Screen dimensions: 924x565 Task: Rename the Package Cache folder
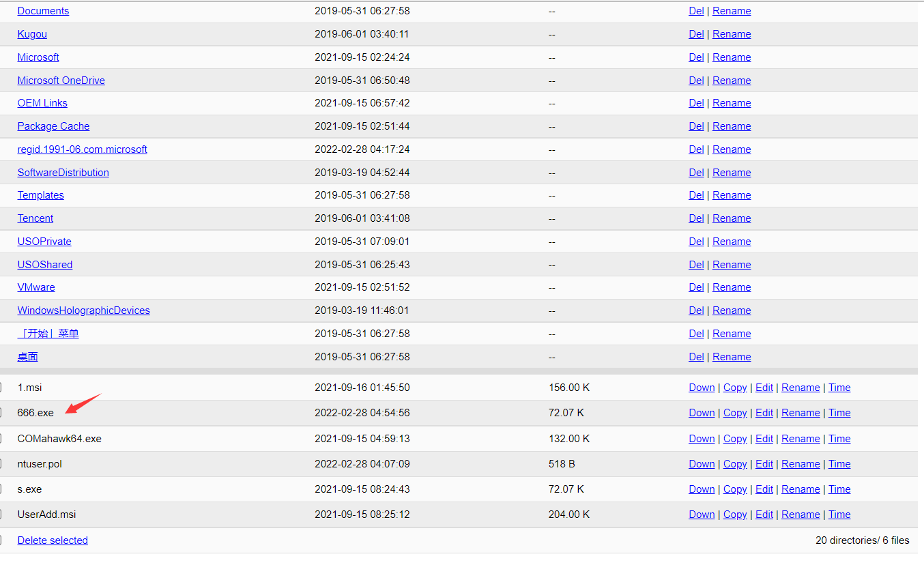pos(732,126)
